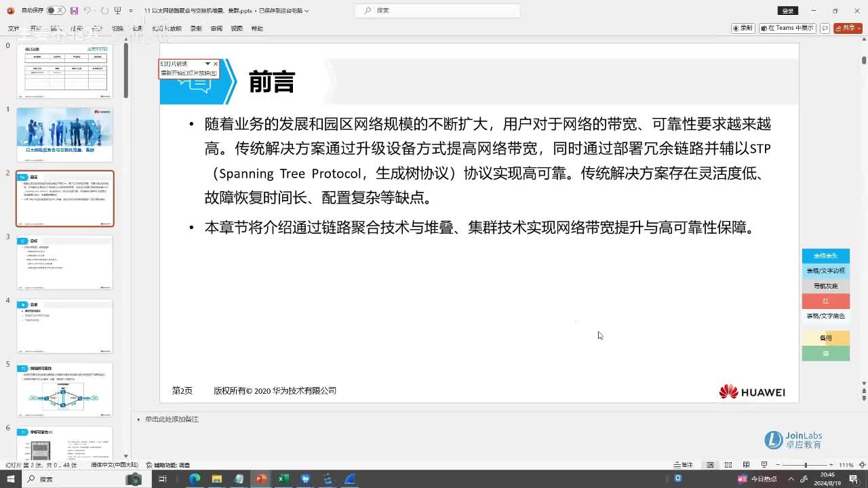Click the 111% zoom level
This screenshot has width=868, height=488.
(846, 465)
